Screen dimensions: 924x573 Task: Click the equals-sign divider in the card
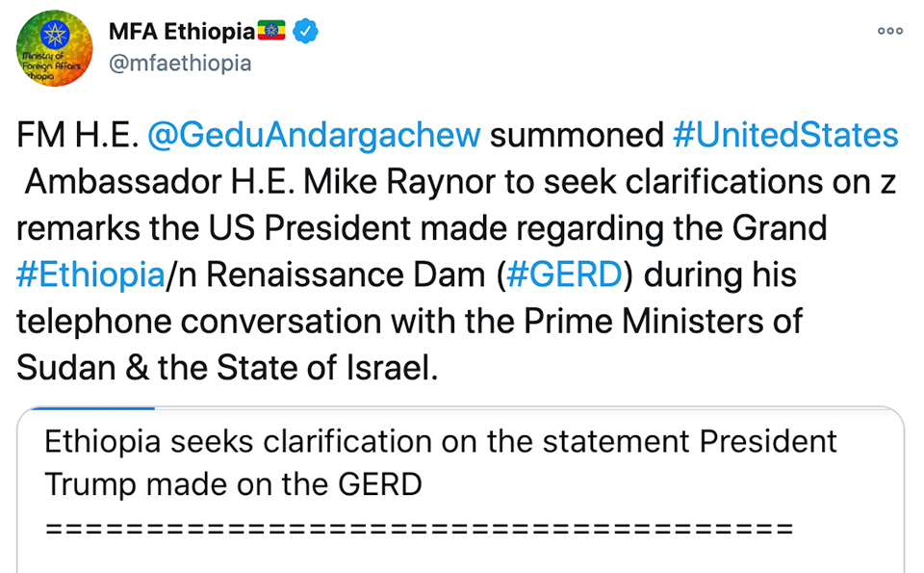419,528
